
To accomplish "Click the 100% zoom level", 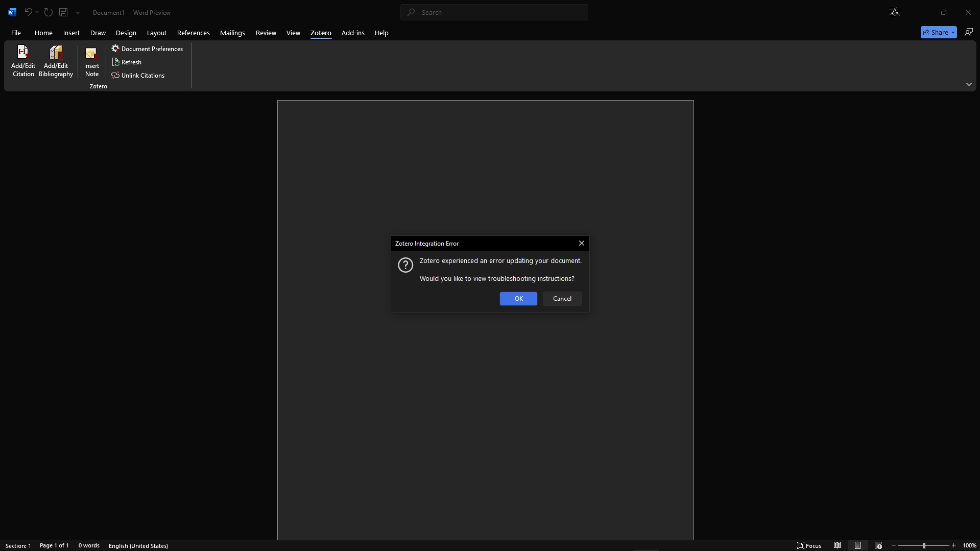I will [969, 545].
